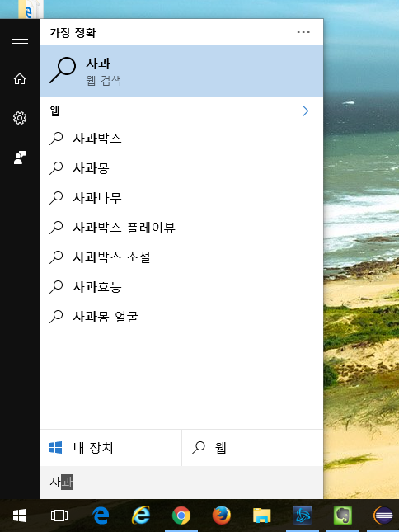Open the hamburger menu in search panel

(20, 39)
